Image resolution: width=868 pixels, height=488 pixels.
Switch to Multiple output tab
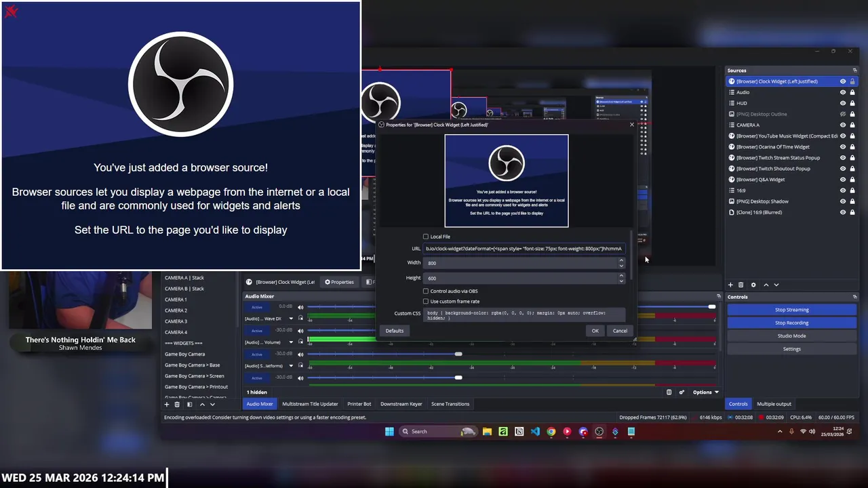(774, 404)
